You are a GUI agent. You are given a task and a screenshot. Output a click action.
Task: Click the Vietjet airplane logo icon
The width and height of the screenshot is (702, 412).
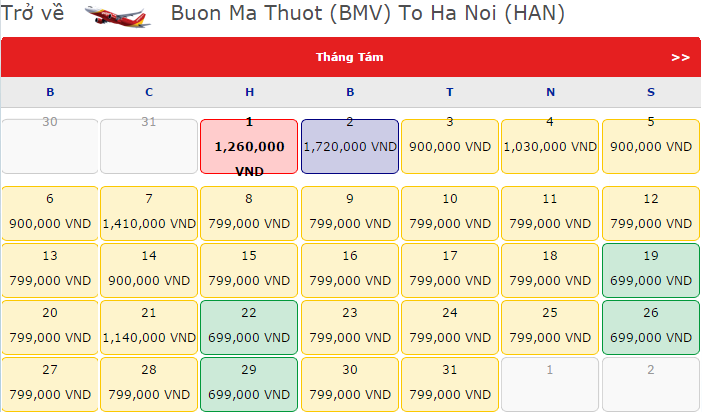click(x=119, y=15)
